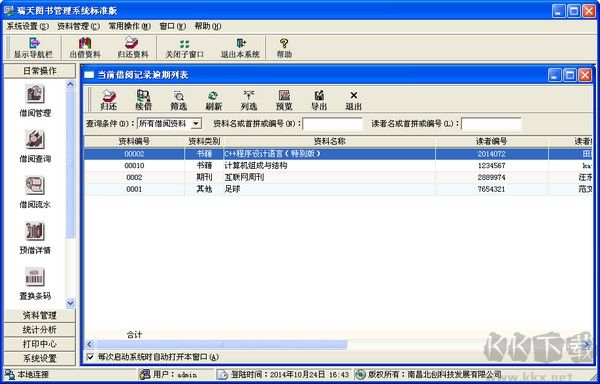
Task: Click 版权所有 南昌北创科技 status text
Action: (429, 374)
